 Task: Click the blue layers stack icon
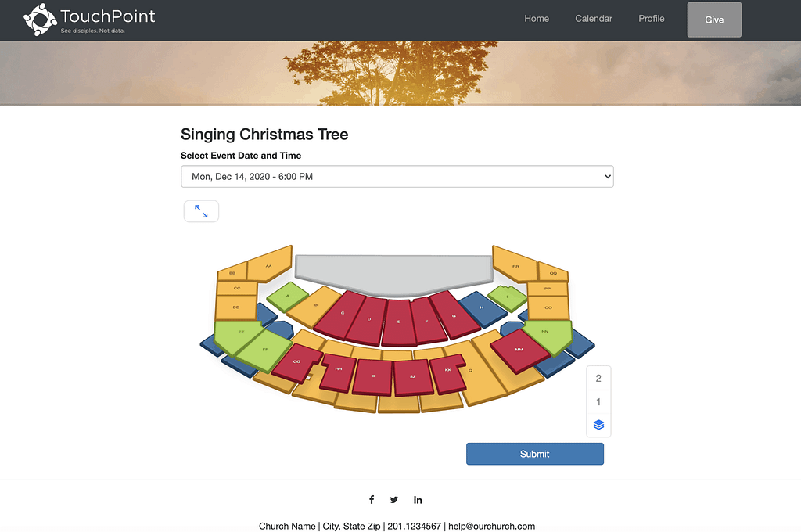click(x=598, y=425)
